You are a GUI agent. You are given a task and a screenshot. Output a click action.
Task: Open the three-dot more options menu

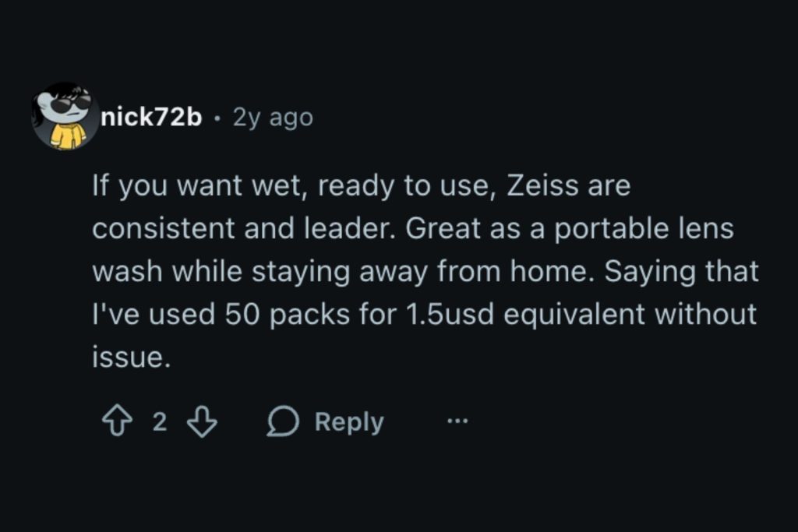coord(457,422)
